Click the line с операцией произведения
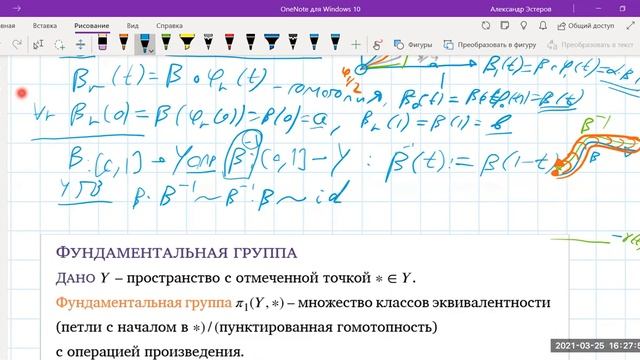 coord(150,351)
